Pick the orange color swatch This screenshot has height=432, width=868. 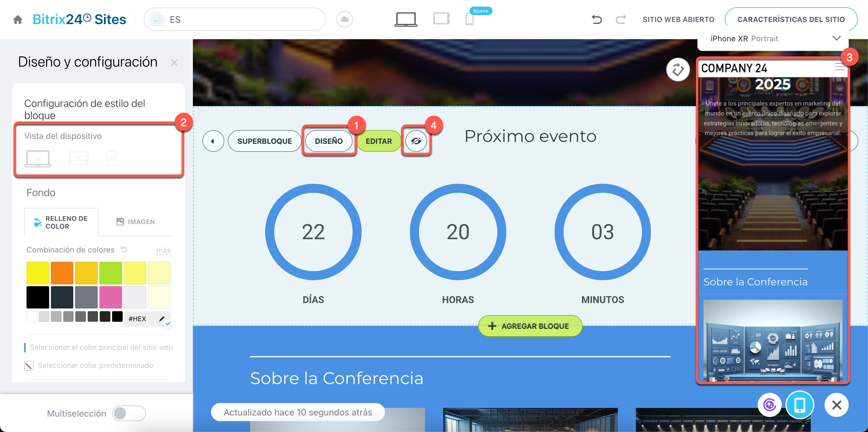[62, 273]
